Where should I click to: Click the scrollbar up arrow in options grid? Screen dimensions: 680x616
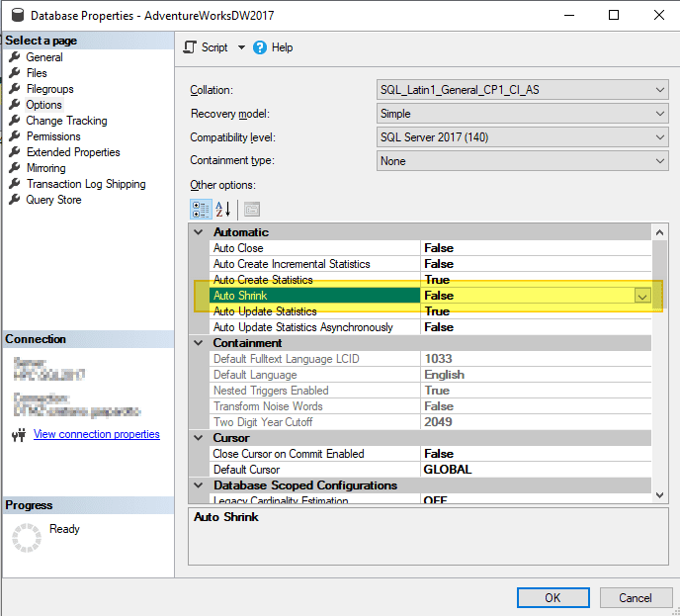659,232
